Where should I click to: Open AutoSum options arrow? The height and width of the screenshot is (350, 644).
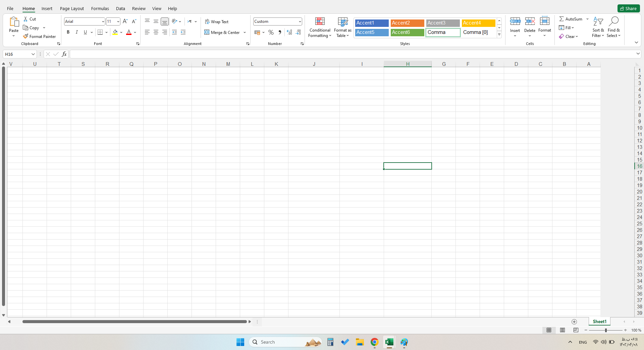pos(587,19)
